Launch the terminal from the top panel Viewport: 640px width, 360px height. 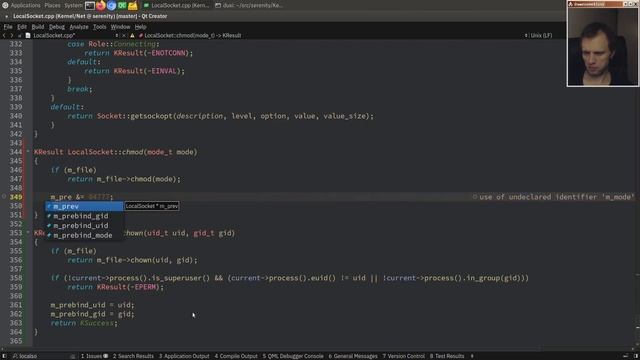click(x=90, y=5)
